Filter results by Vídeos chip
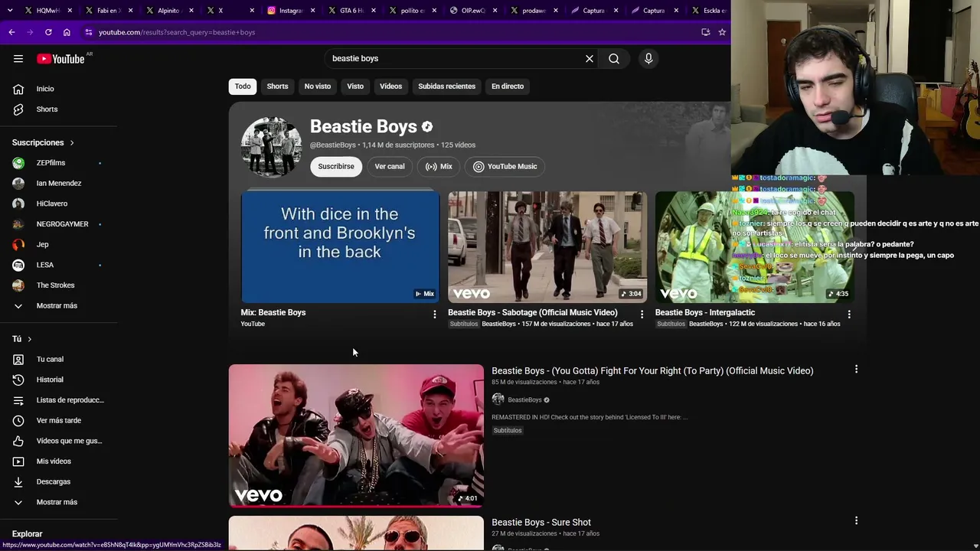 click(390, 86)
